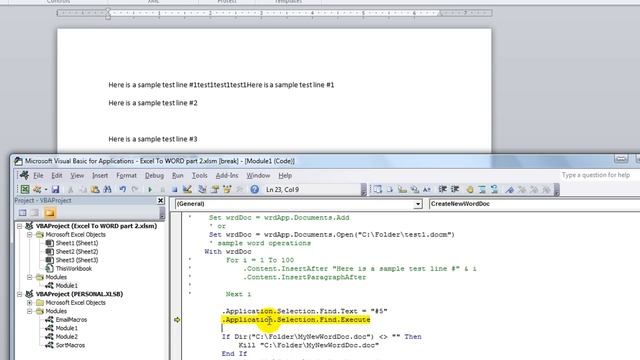Click the Outdent icon in Edit toolbar
Image resolution: width=640 pixels, height=360 pixels.
(455, 189)
